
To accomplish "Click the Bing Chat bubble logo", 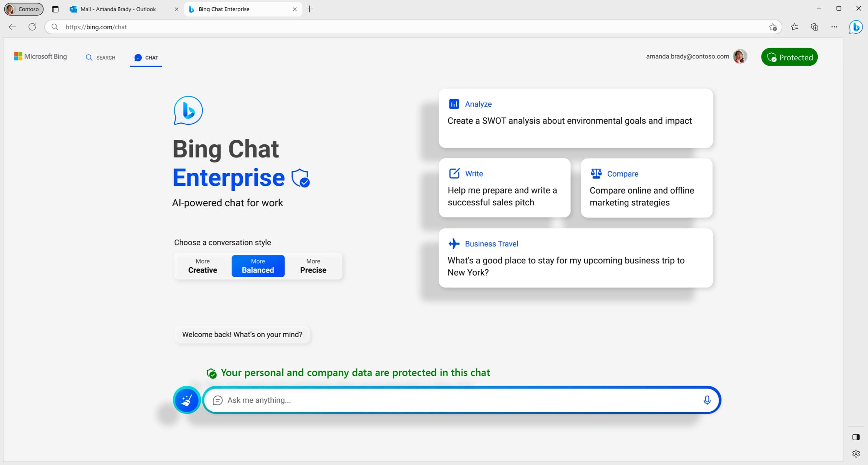I will click(188, 111).
